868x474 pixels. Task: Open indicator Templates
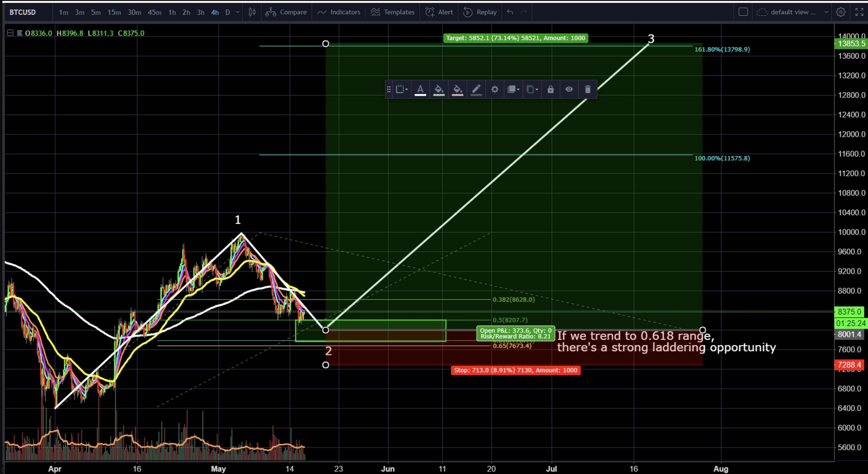392,12
